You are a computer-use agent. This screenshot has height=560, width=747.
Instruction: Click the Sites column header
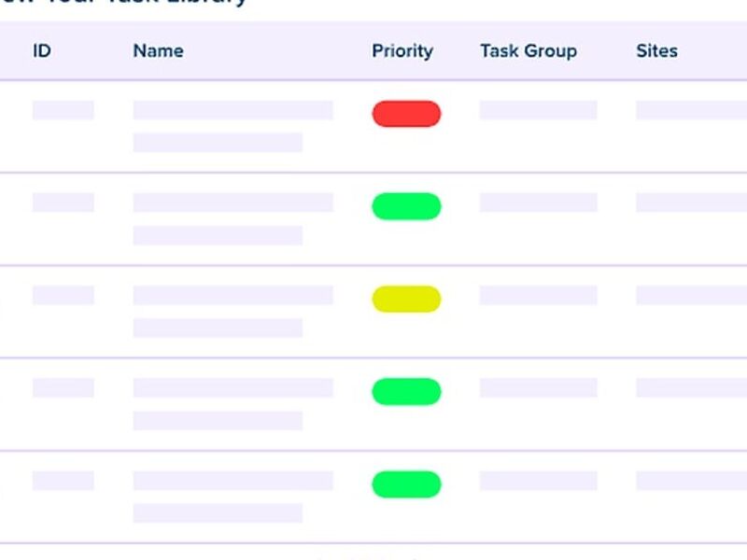(x=657, y=51)
